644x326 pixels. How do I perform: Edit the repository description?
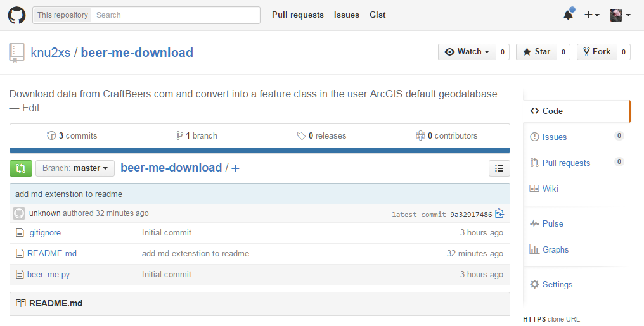pyautogui.click(x=31, y=108)
